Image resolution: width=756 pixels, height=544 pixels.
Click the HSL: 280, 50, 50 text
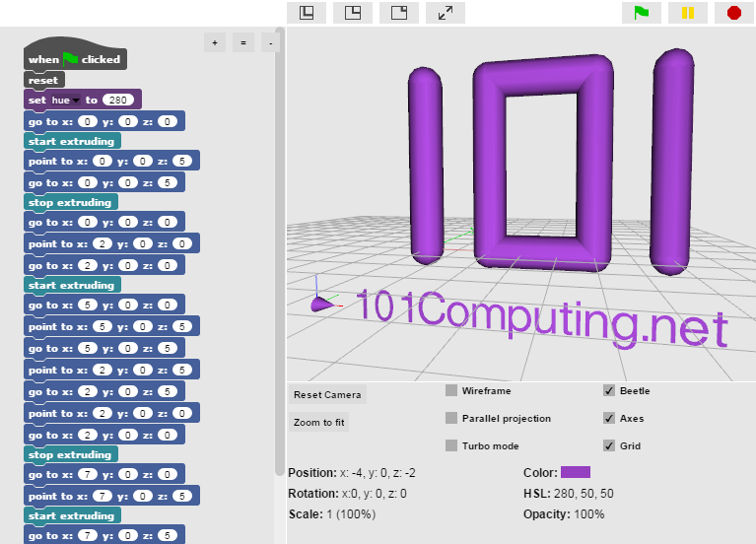click(x=569, y=494)
